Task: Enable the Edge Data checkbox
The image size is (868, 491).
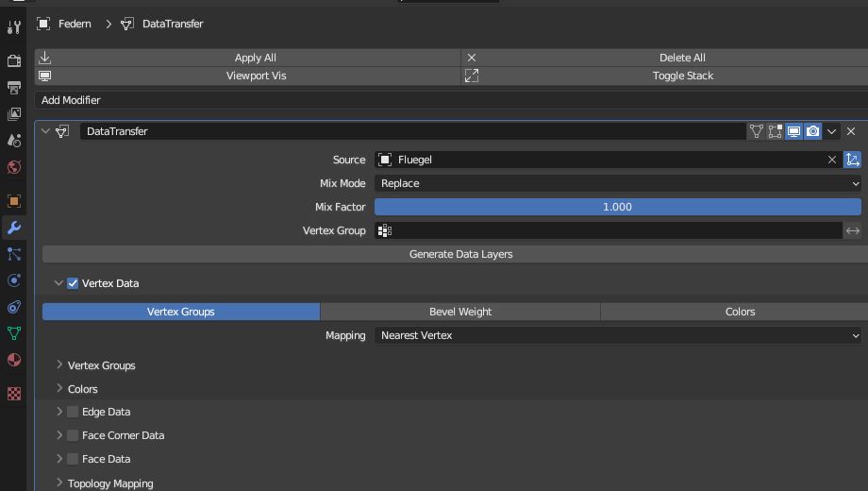Action: click(73, 412)
